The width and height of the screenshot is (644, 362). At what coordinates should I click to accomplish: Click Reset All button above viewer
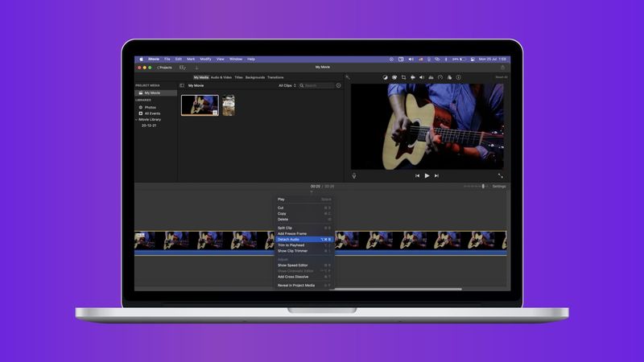coord(501,77)
